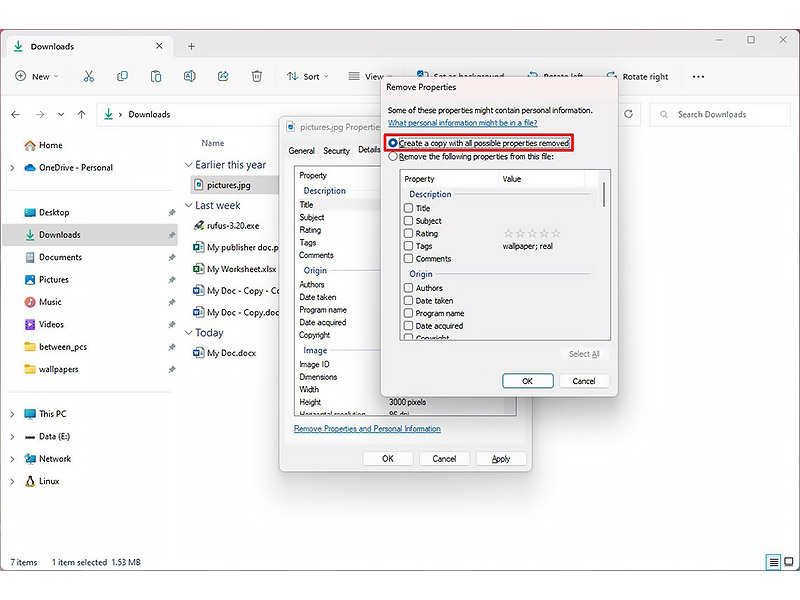Click the property list vertical scrollbar

click(x=604, y=195)
